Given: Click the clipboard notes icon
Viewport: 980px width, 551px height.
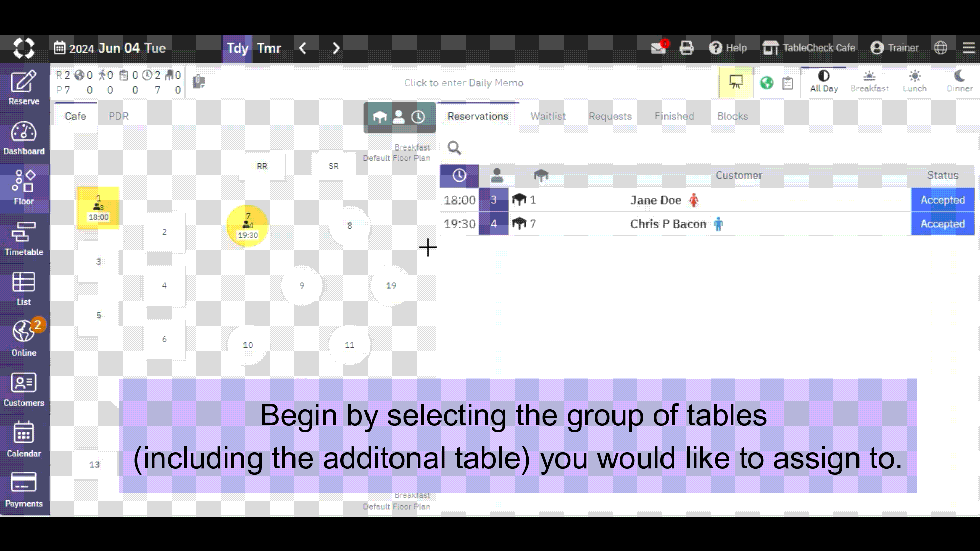Looking at the screenshot, I should (x=788, y=83).
